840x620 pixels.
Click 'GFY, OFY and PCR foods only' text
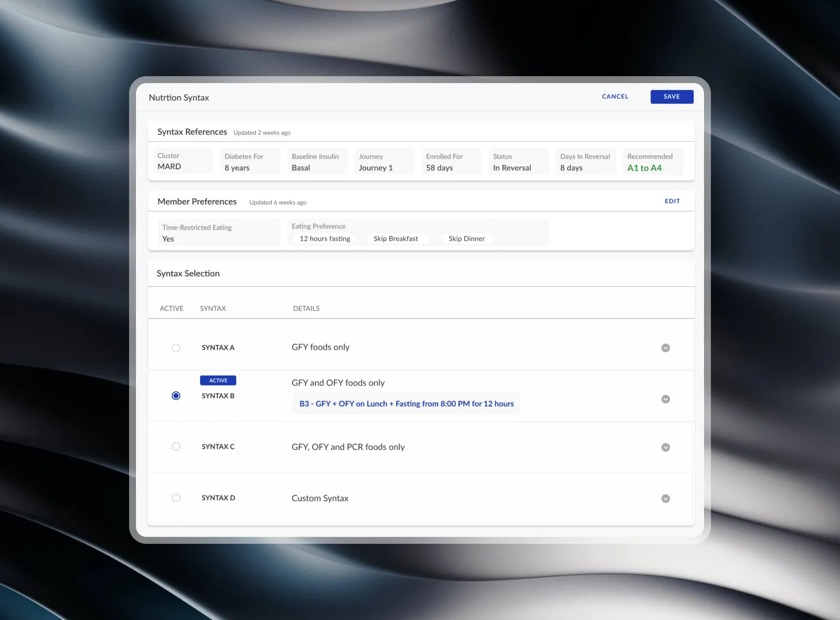click(348, 447)
